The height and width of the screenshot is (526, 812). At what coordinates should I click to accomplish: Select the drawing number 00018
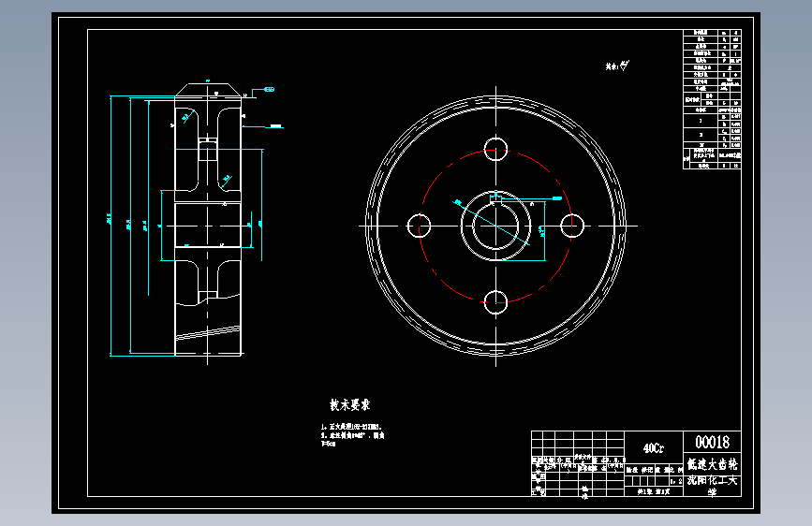click(x=712, y=442)
